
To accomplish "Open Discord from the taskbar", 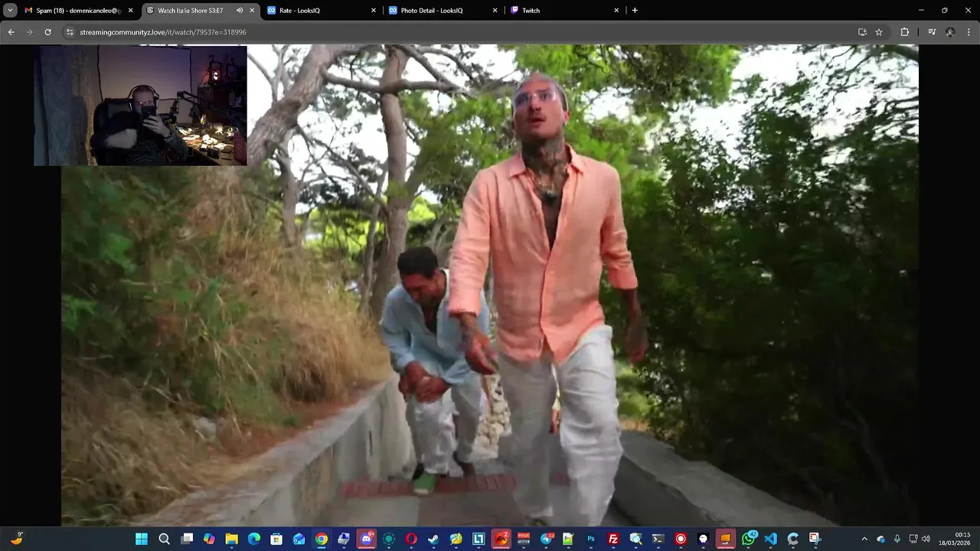I will pyautogui.click(x=367, y=539).
